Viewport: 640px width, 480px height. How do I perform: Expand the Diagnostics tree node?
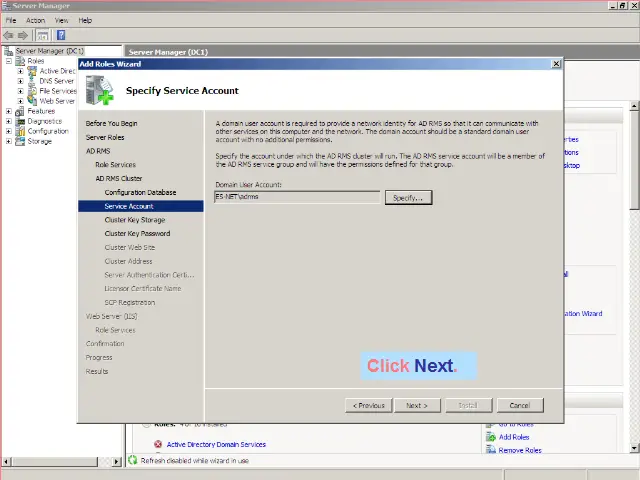click(9, 121)
